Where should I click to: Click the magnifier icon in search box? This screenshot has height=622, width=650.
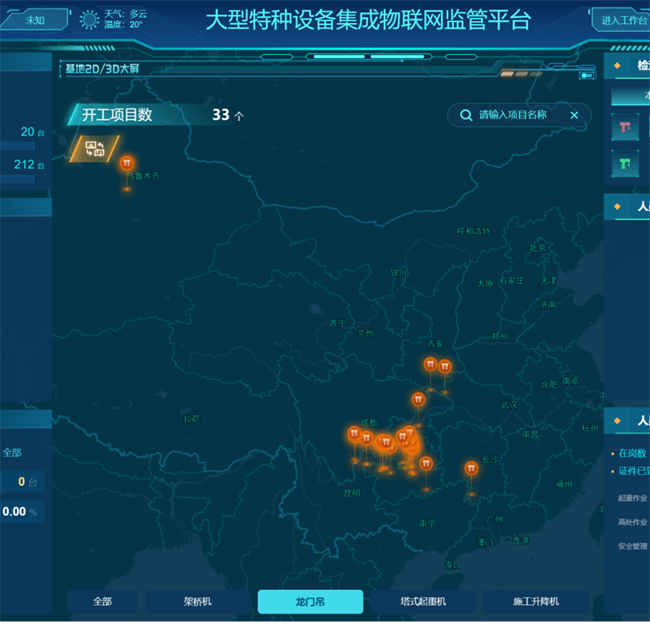click(465, 115)
